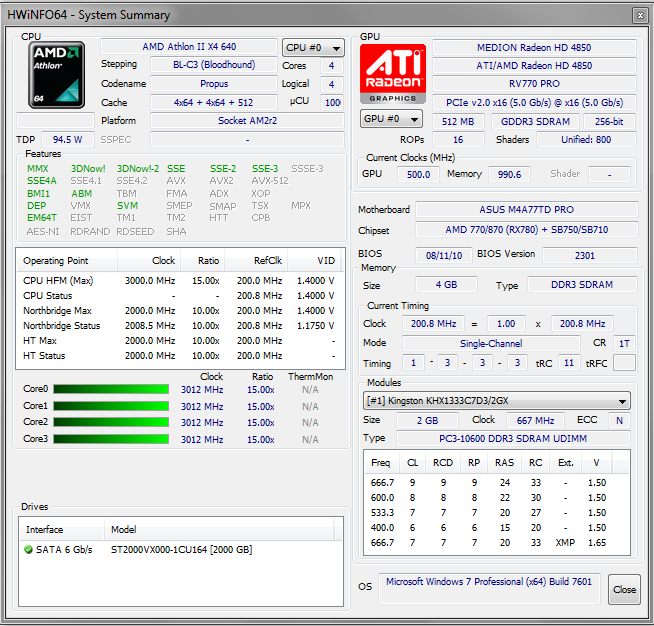Click the Unified: 800 shaders field
This screenshot has width=654, height=626.
[586, 139]
